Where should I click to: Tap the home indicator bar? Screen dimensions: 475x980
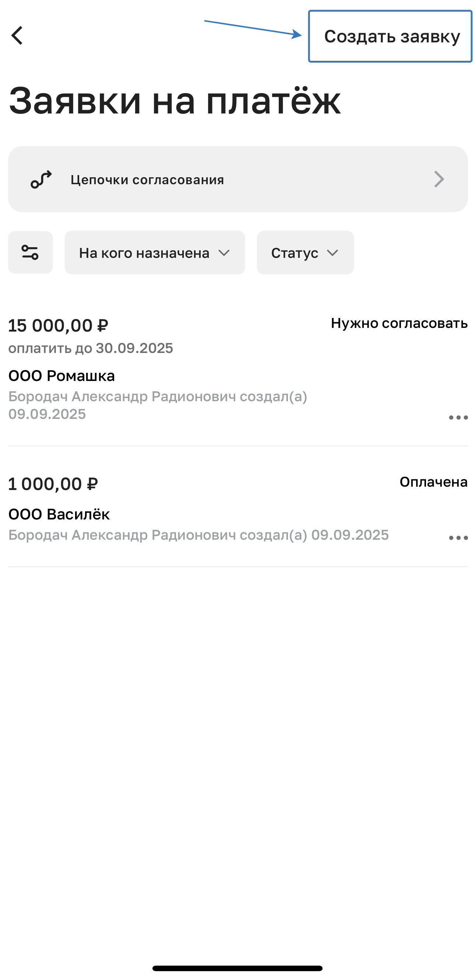pos(237,968)
